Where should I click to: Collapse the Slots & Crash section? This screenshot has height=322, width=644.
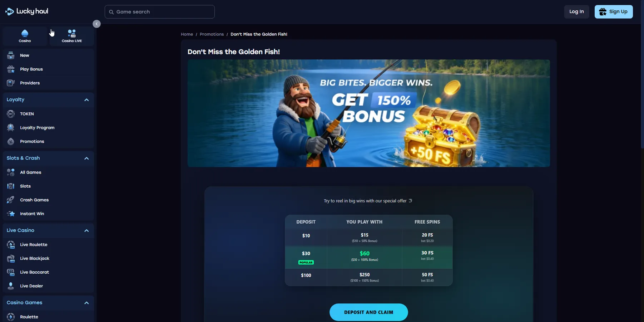86,158
